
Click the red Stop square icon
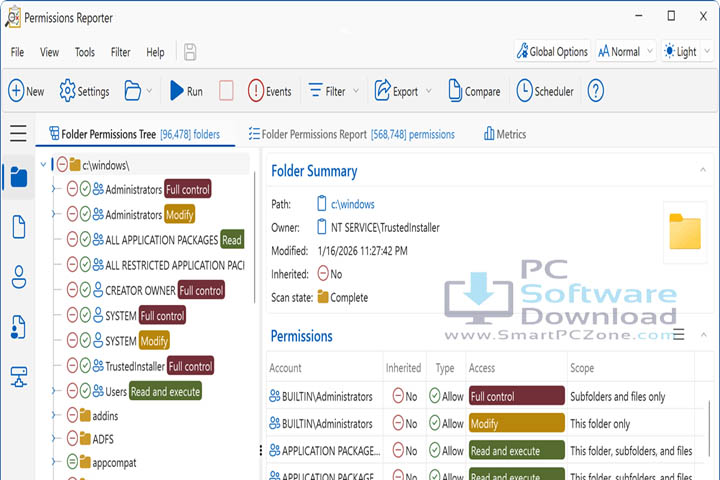(x=226, y=91)
